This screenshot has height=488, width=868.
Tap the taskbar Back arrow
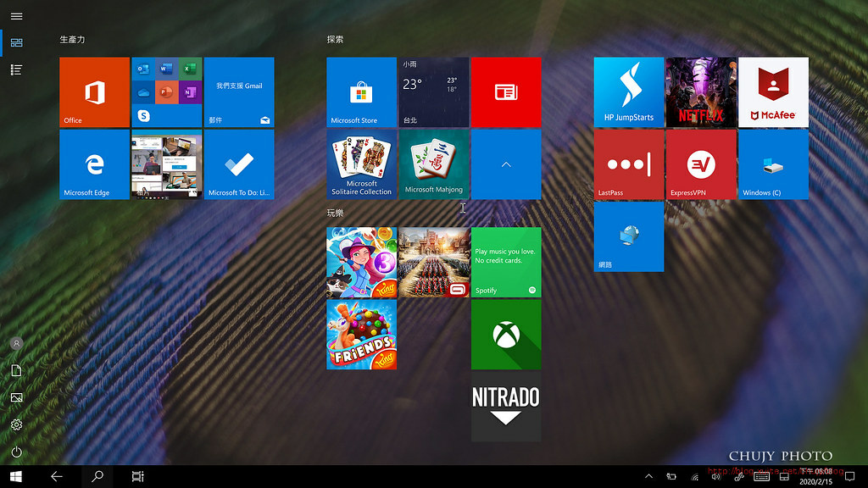pos(57,476)
